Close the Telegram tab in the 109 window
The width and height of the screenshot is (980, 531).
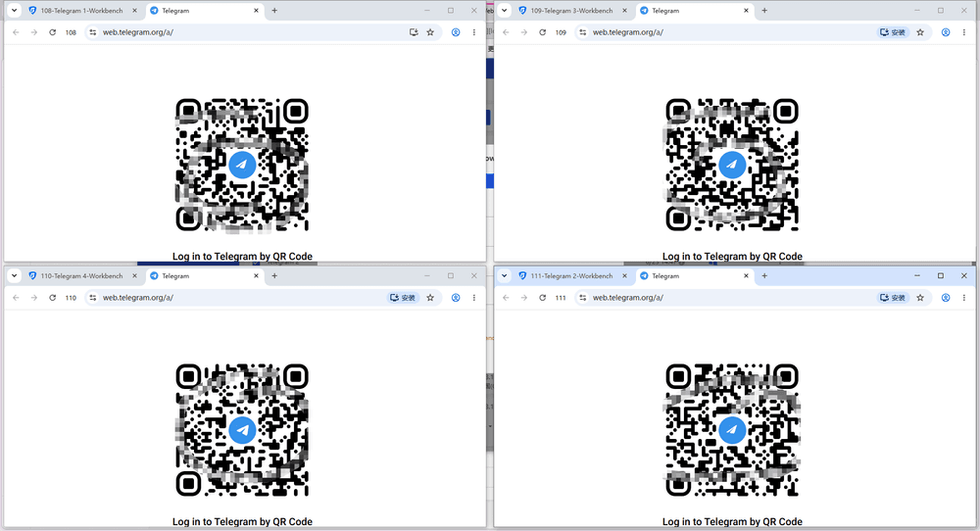point(746,11)
